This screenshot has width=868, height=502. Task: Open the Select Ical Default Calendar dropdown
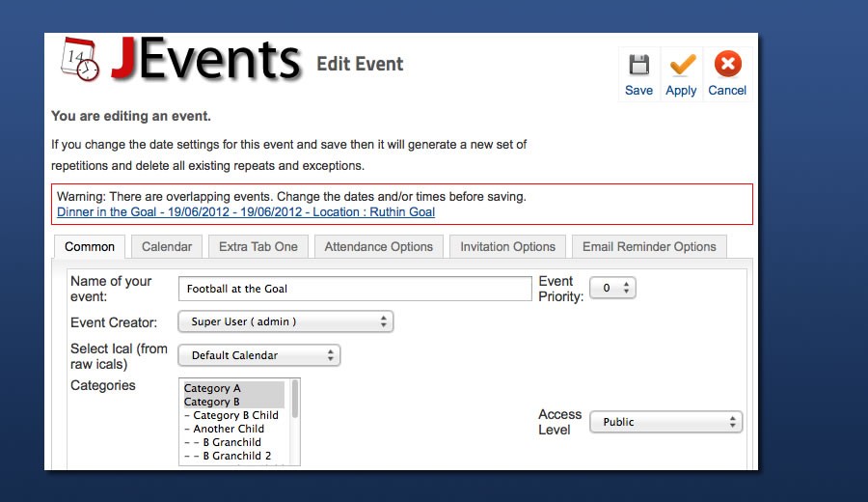tap(259, 355)
